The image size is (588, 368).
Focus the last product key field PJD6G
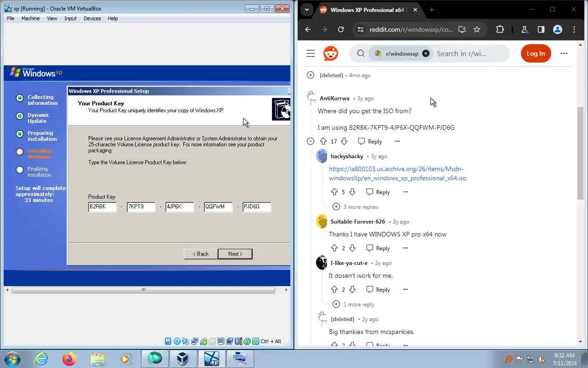click(x=257, y=207)
